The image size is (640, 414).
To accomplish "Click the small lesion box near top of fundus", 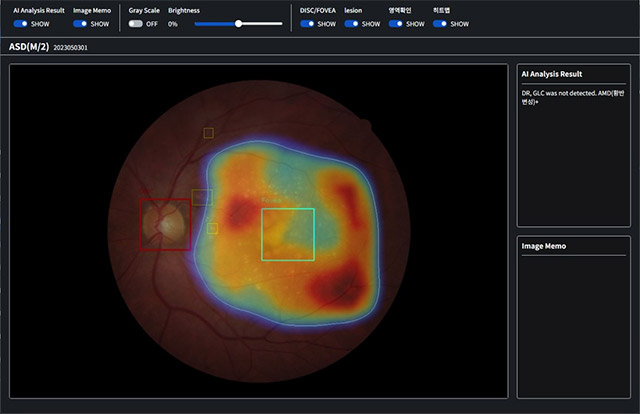I will coord(208,132).
